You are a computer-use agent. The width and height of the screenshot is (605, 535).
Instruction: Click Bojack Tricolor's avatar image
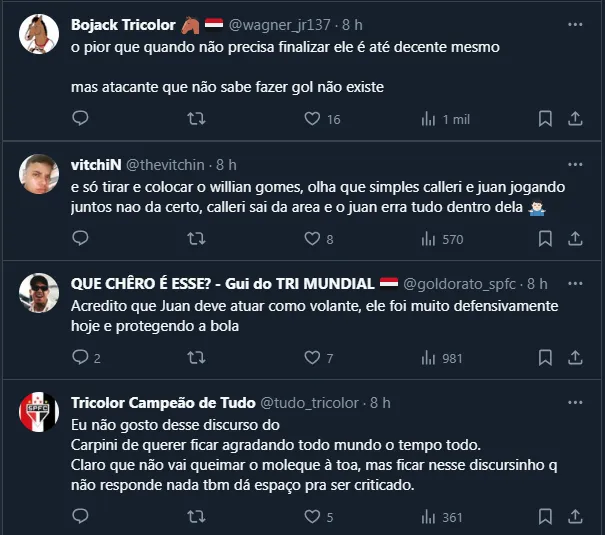click(x=39, y=34)
